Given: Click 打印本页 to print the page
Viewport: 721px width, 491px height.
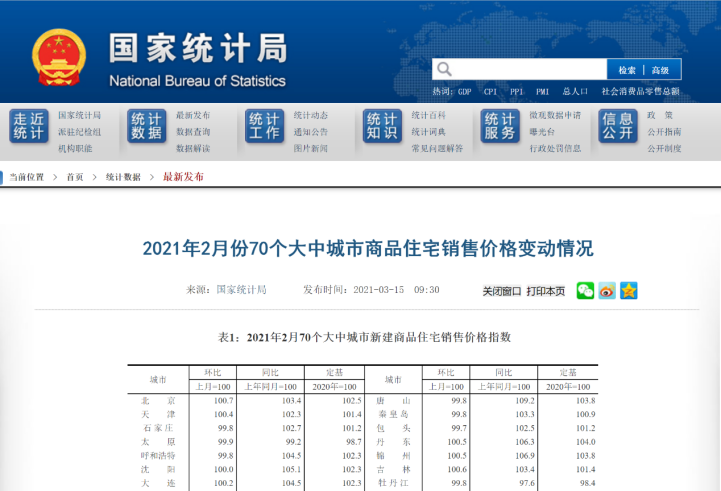Looking at the screenshot, I should pyautogui.click(x=546, y=291).
